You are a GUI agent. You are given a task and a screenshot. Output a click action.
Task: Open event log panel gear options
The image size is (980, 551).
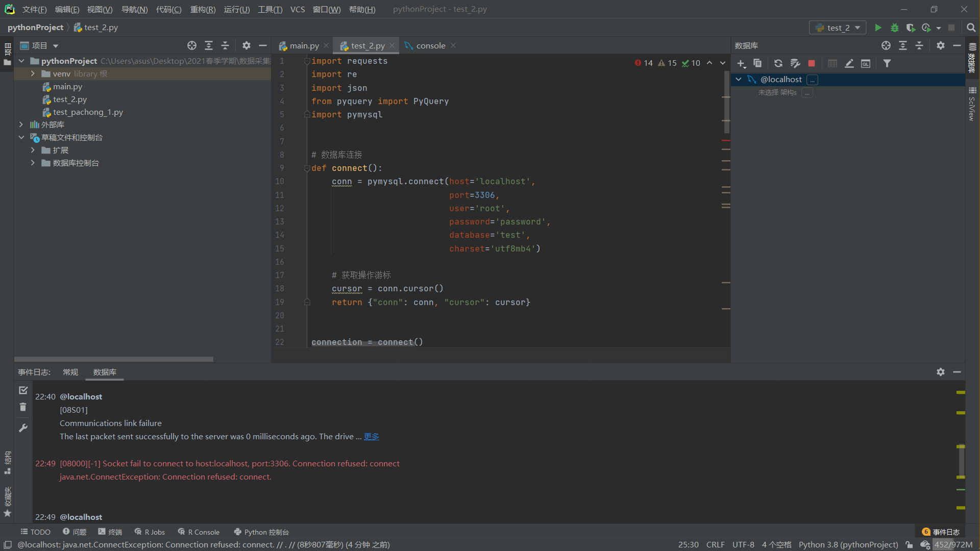click(941, 372)
